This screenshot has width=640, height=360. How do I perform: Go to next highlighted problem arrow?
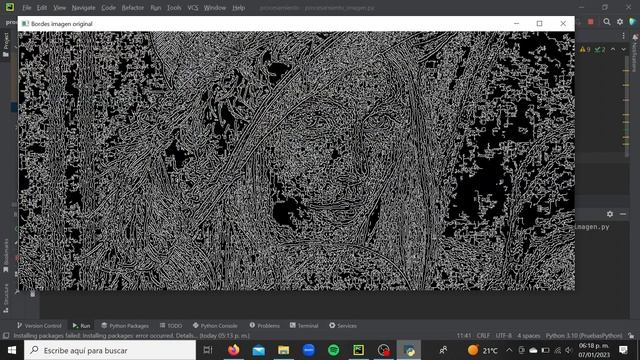point(623,49)
